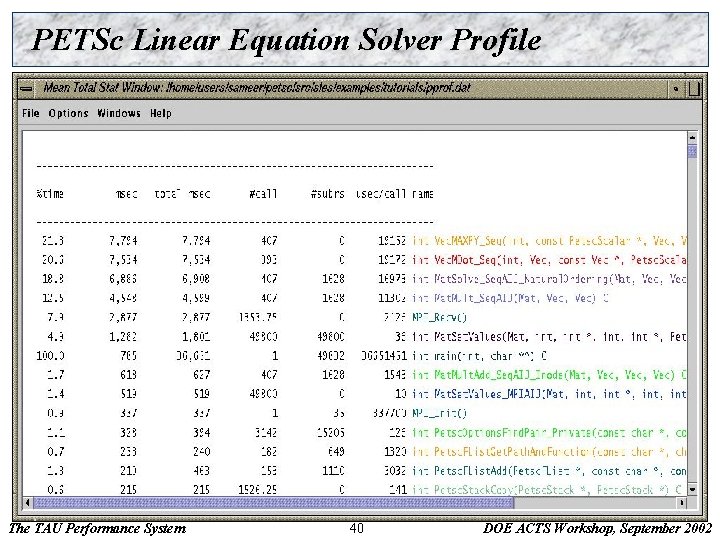Select the PetscFListAdd function row
Screen dimensions: 720x540
coord(361,471)
